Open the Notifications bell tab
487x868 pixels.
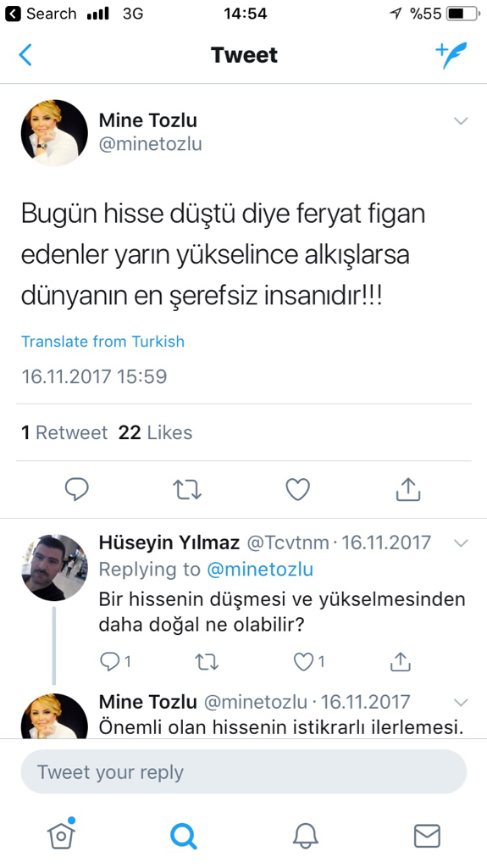[x=306, y=835]
